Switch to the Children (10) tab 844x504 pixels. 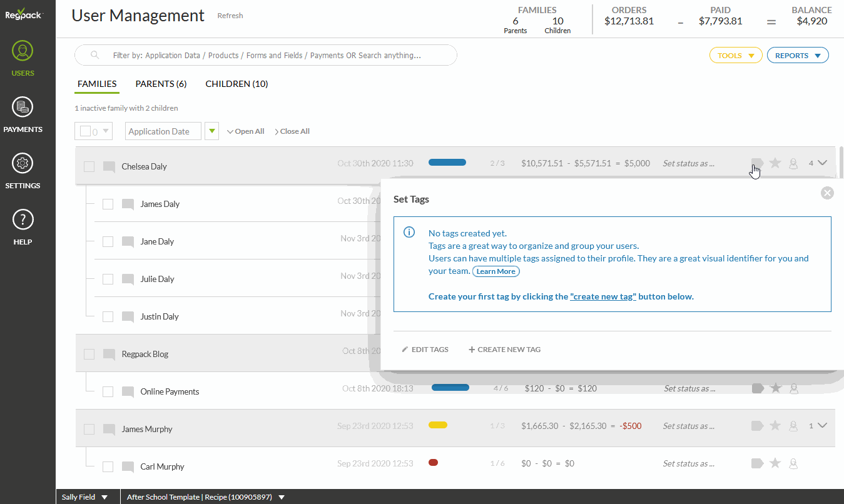(236, 84)
